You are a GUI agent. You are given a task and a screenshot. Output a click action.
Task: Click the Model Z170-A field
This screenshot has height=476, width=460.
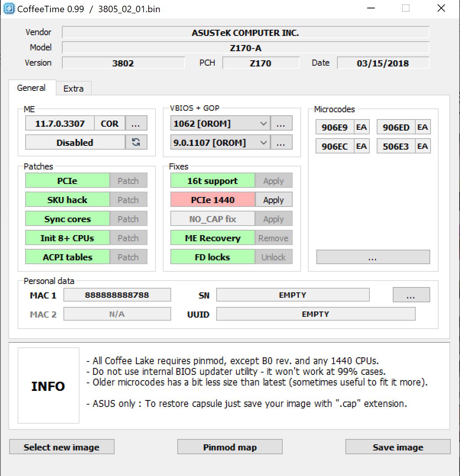click(245, 48)
